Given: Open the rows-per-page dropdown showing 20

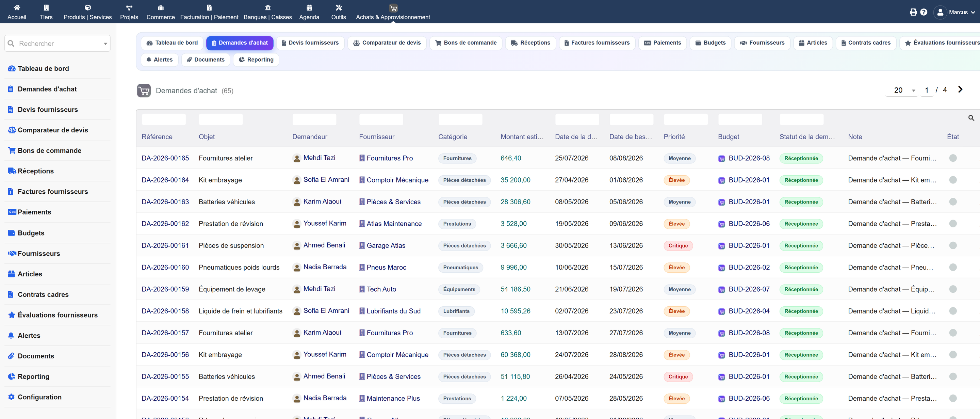Looking at the screenshot, I should click(x=902, y=90).
